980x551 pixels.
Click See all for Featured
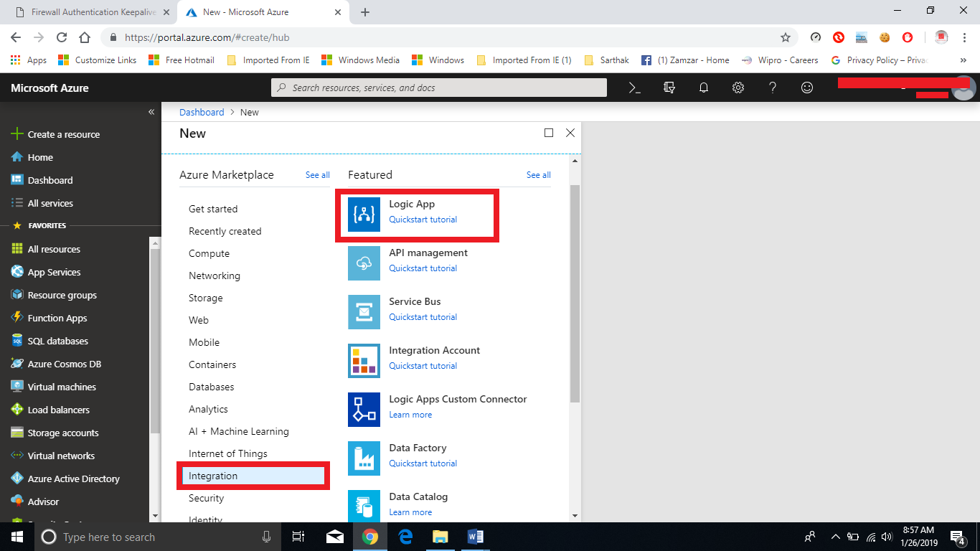[x=539, y=175]
